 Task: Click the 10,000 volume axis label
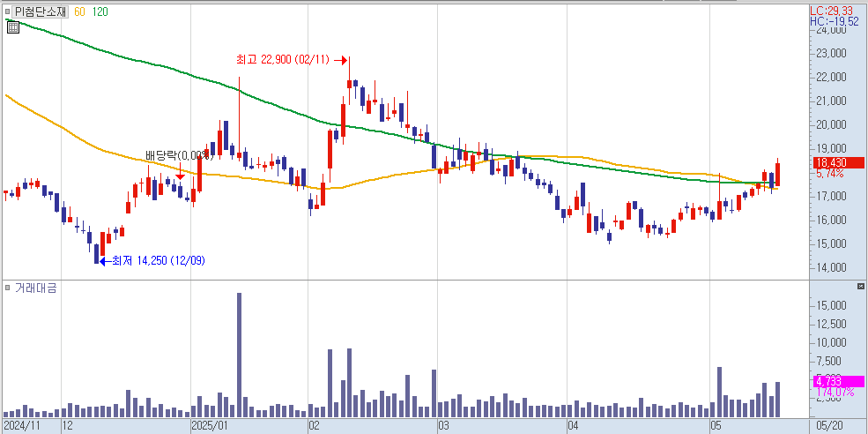[831, 343]
